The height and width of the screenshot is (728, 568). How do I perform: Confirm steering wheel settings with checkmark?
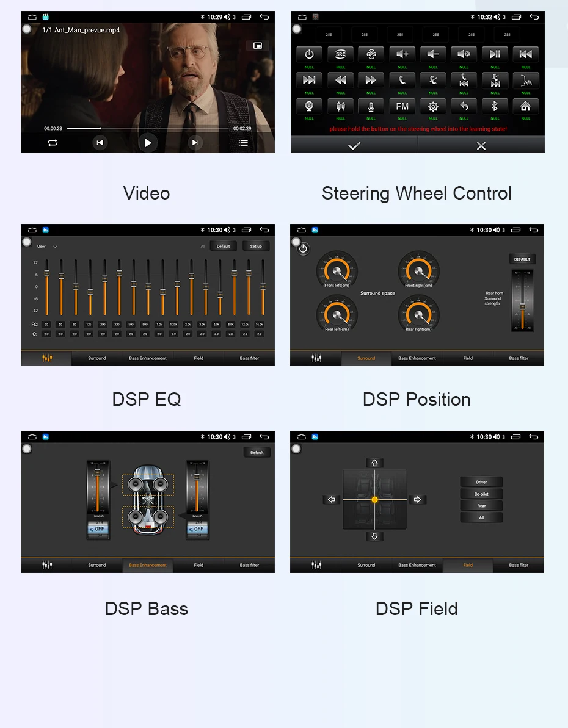click(354, 146)
